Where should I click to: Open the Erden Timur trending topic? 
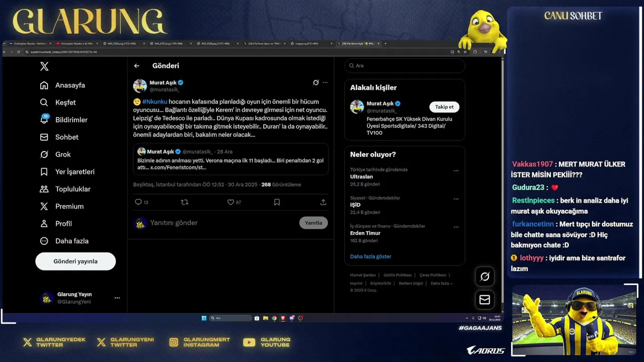tap(365, 233)
